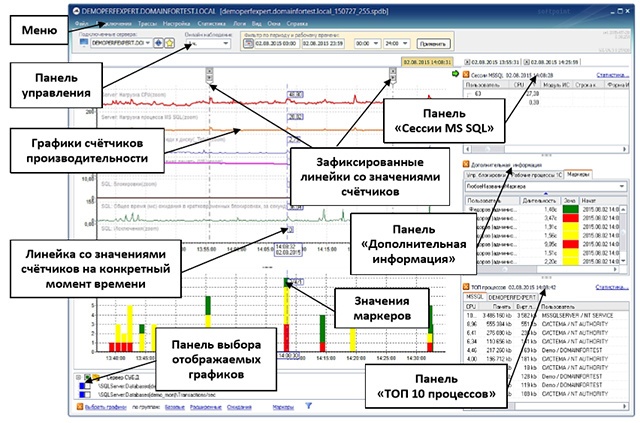Click the Ожидания group link

(239, 407)
